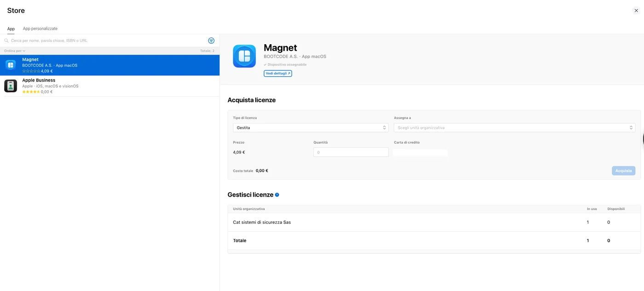Click the filter icon beside search field

coord(211,41)
